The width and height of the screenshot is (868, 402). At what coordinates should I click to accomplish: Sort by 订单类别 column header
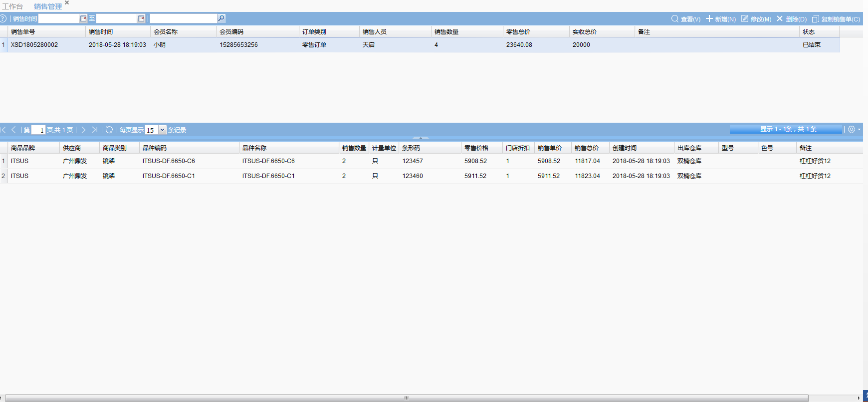(329, 31)
